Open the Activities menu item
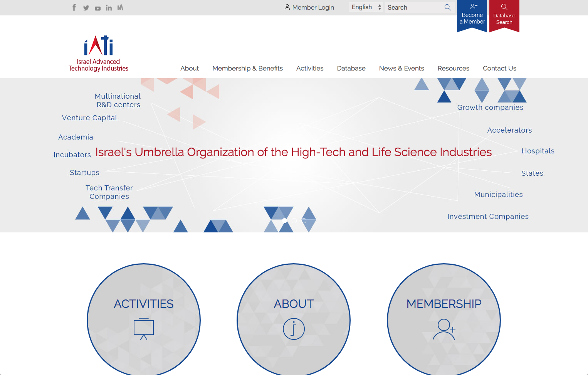This screenshot has height=375, width=588. pos(310,68)
